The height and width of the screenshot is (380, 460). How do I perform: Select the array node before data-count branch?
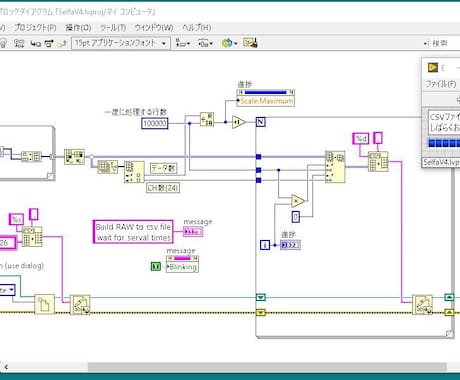point(74,157)
